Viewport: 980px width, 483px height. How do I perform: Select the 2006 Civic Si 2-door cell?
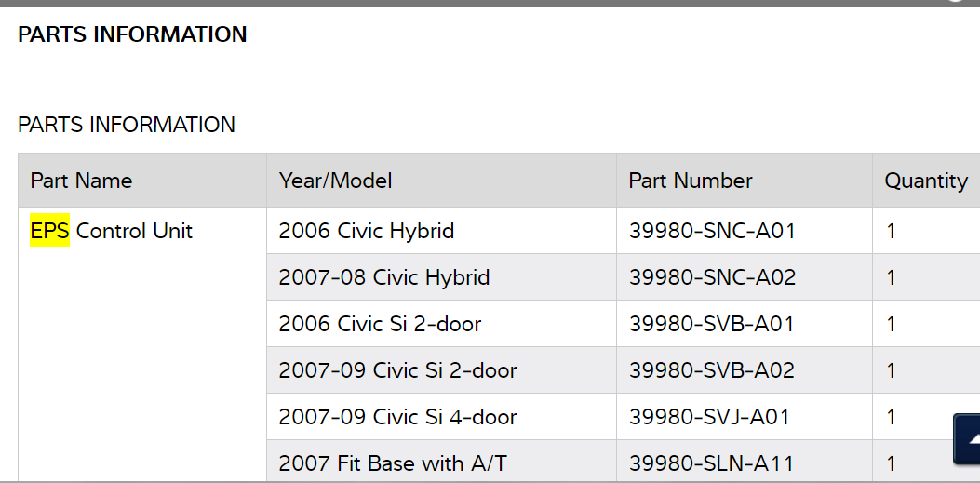tap(380, 324)
